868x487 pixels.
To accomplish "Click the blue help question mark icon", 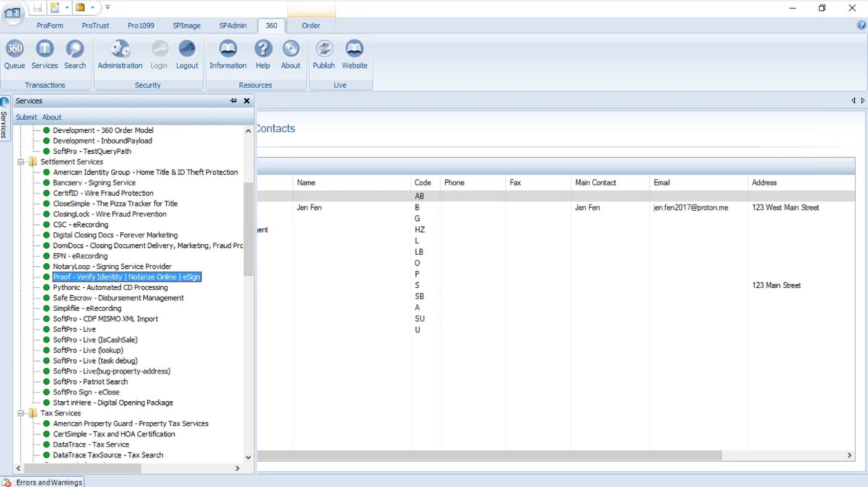I will click(862, 25).
